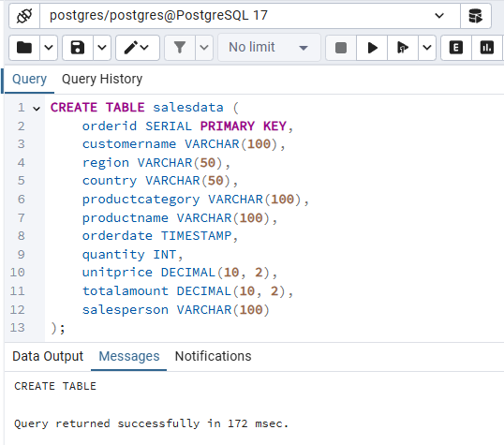Click the Edit pencil icon

131,48
